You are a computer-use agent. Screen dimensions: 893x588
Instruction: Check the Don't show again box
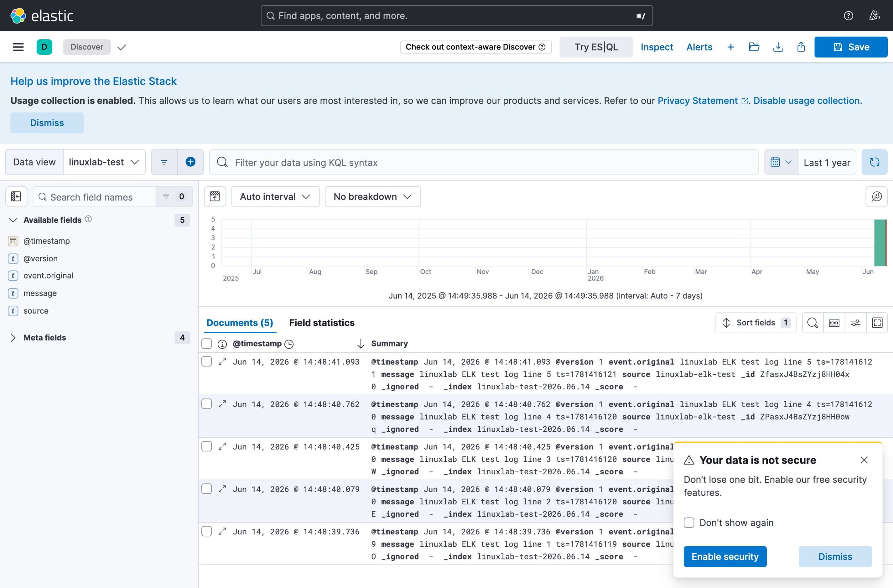click(689, 523)
